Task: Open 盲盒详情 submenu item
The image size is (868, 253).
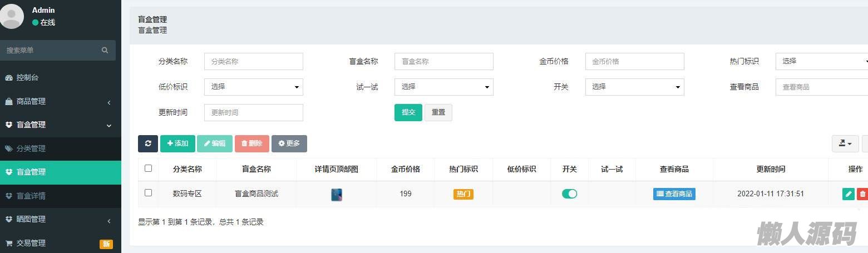Action: (61, 196)
